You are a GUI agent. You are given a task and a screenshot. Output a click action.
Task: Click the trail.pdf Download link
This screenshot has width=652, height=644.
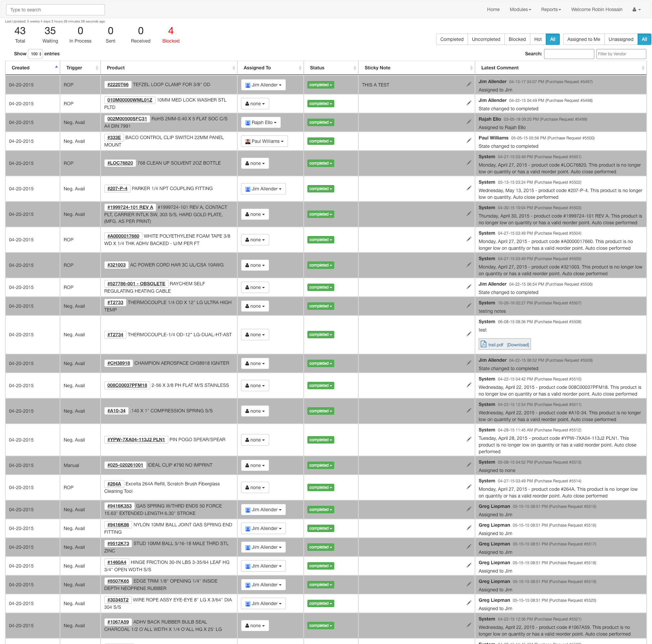(x=518, y=345)
